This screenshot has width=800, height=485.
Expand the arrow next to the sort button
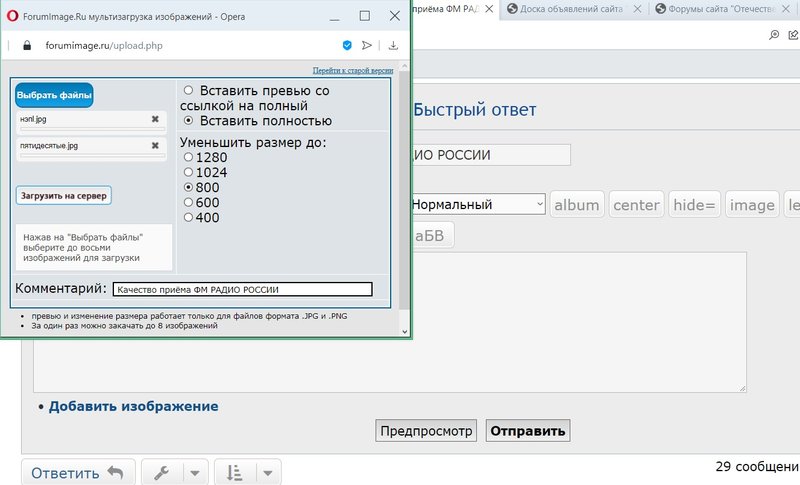click(x=268, y=473)
